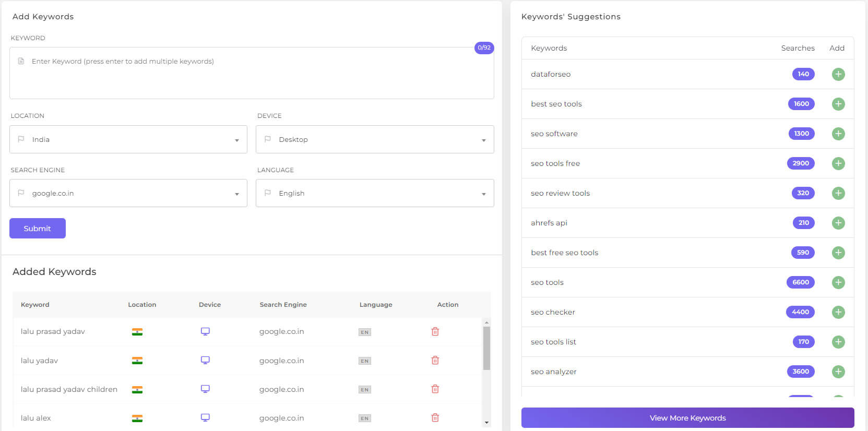This screenshot has width=868, height=431.
Task: Click the Added Keywords scrollbar thumb
Action: [x=486, y=348]
